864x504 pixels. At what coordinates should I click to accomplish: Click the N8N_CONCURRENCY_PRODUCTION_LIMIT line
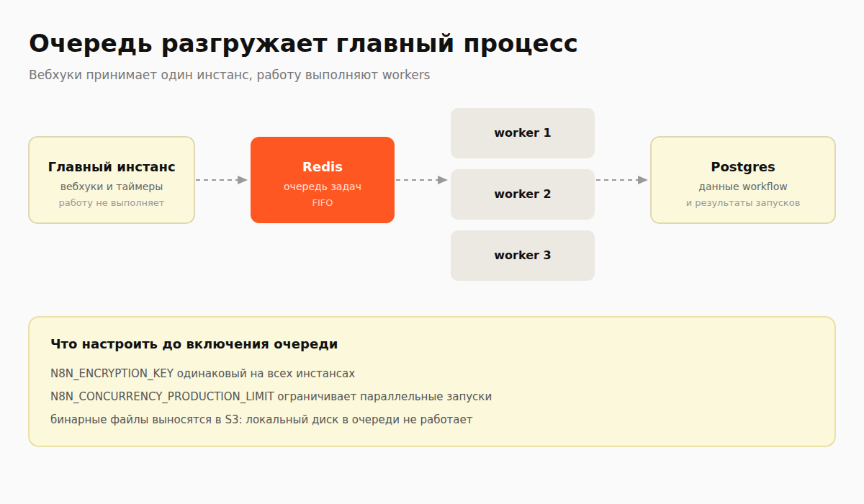pyautogui.click(x=271, y=397)
